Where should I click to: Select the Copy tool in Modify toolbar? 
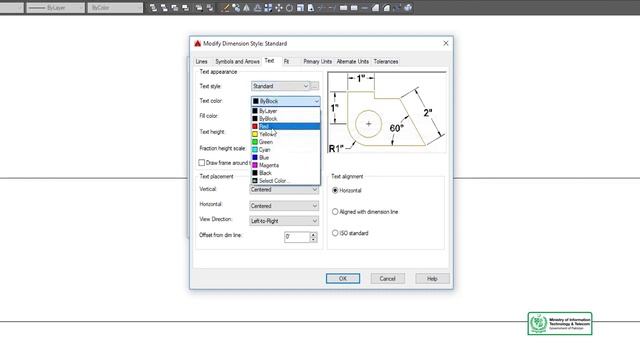(236, 8)
